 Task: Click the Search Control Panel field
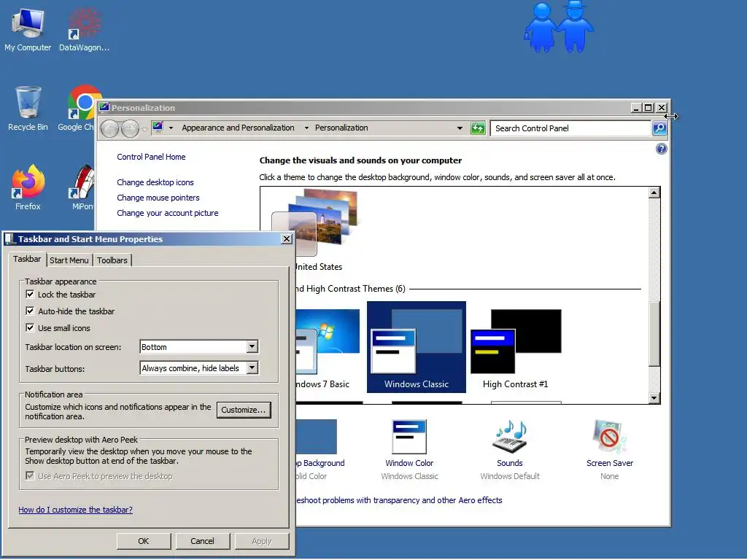[570, 128]
